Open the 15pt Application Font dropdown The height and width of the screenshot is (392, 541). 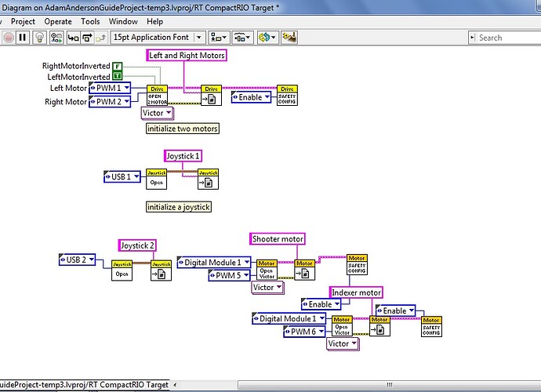pyautogui.click(x=158, y=38)
